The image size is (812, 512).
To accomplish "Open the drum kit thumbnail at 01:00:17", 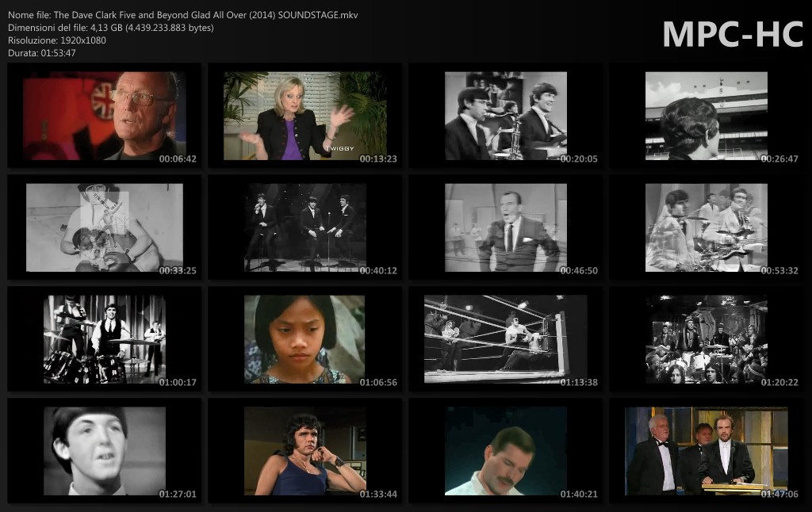I will 104,339.
